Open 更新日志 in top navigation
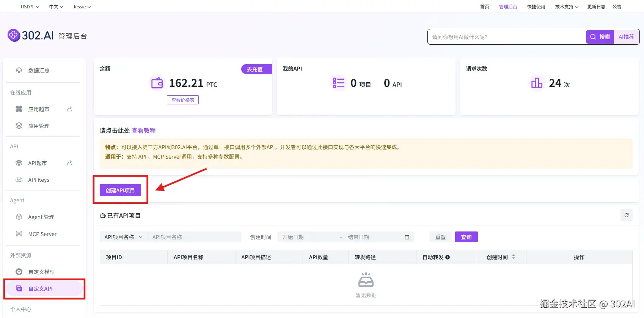Screen dimensions: 644x318 (596, 7)
